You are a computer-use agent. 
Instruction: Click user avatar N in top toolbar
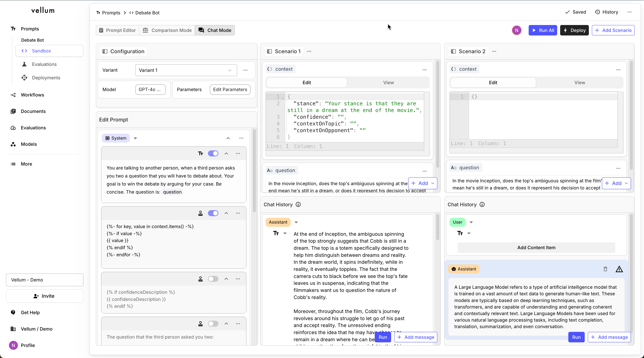(517, 30)
